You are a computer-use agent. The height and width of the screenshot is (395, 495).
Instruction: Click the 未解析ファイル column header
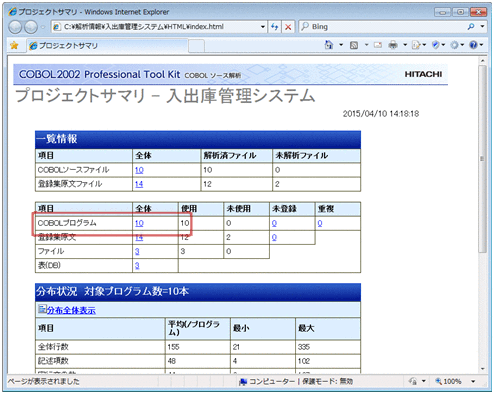[316, 156]
